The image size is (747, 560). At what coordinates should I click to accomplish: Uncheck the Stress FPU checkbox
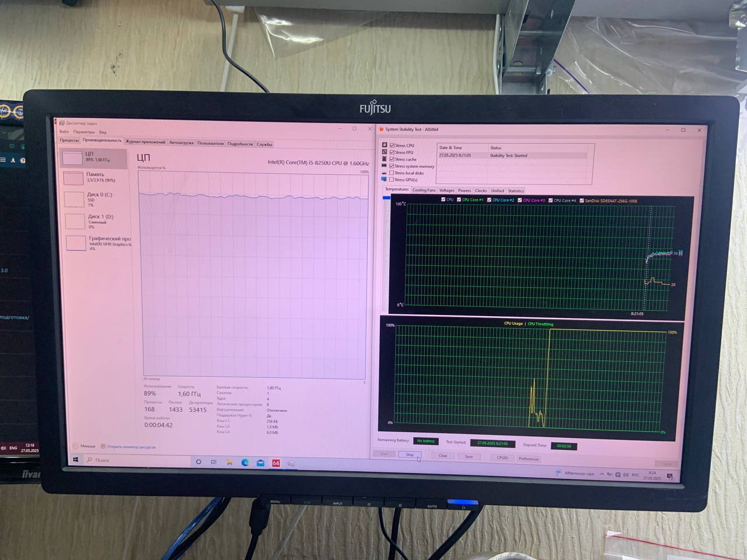[392, 152]
